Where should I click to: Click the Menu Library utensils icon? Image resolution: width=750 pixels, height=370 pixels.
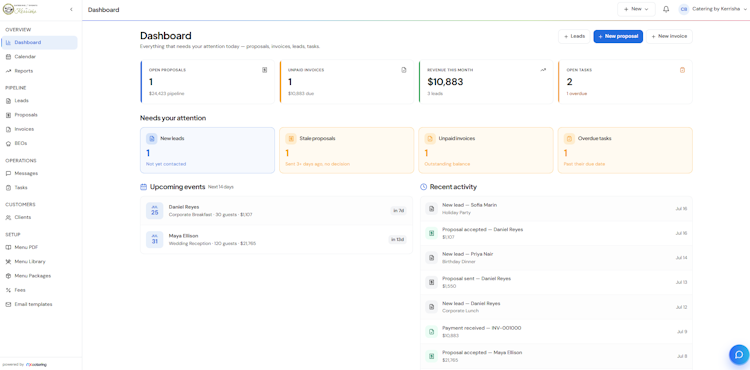pyautogui.click(x=9, y=262)
